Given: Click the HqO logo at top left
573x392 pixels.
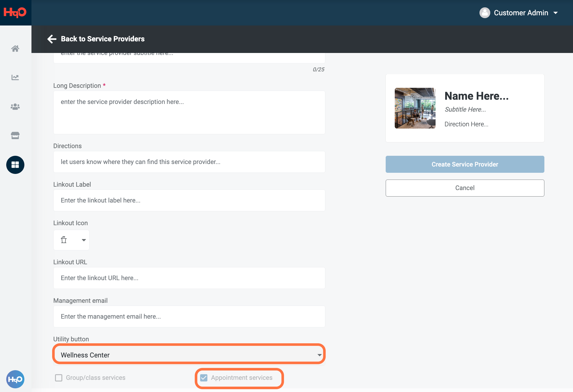Looking at the screenshot, I should [x=15, y=12].
